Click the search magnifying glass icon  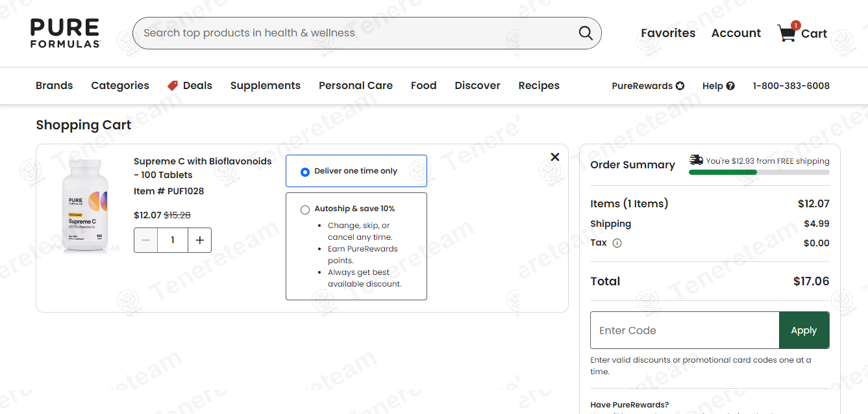point(586,33)
